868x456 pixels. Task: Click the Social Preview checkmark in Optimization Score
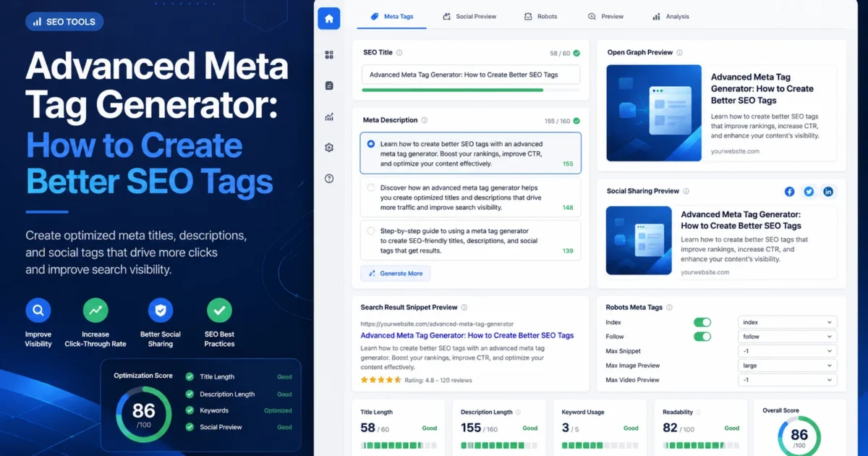[190, 427]
